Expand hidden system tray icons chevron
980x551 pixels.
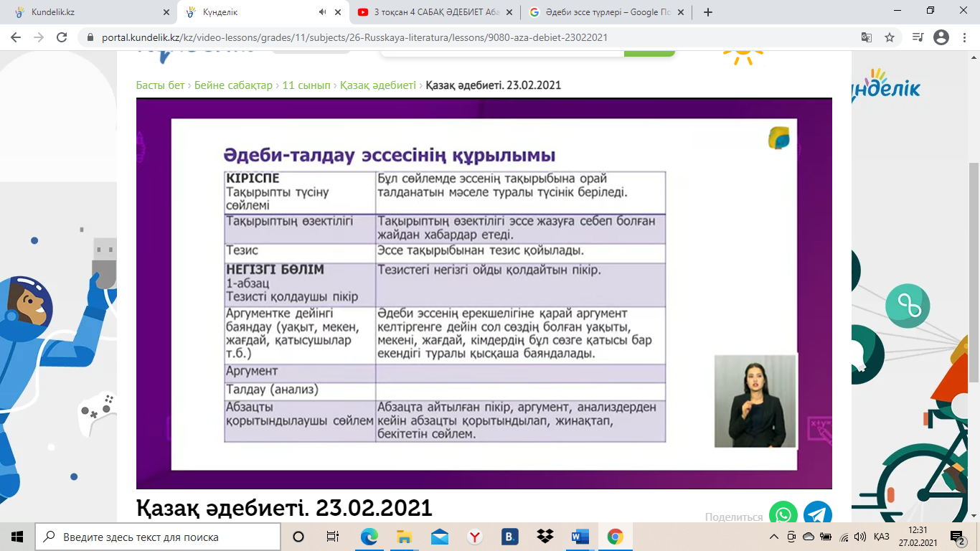point(773,537)
